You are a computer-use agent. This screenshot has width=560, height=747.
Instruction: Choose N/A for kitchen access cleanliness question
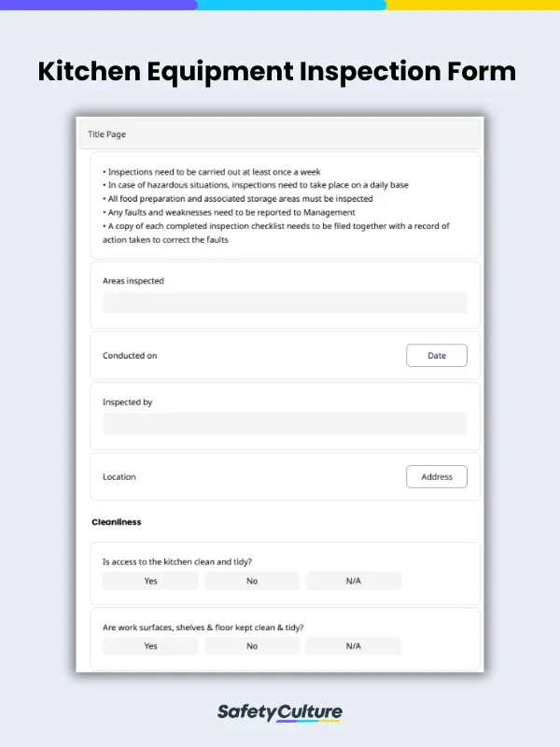click(353, 580)
